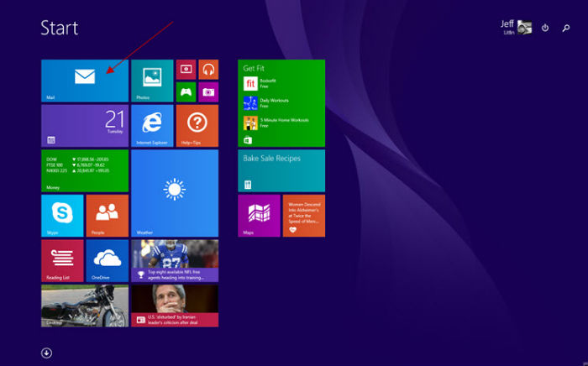Open the search magnifier button

point(566,28)
